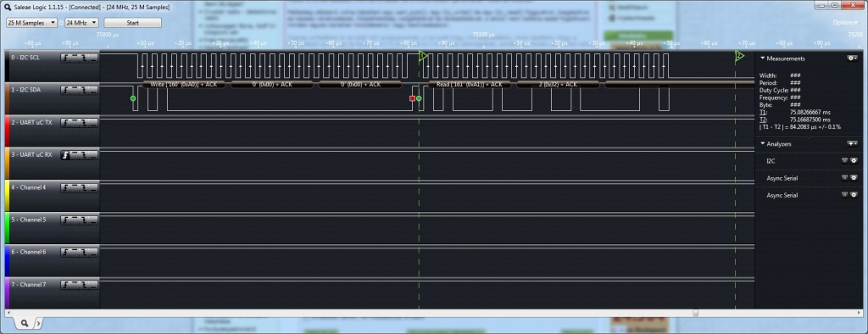Toggle rising edge trigger on I2C SCL
This screenshot has width=868, height=334.
coord(66,58)
